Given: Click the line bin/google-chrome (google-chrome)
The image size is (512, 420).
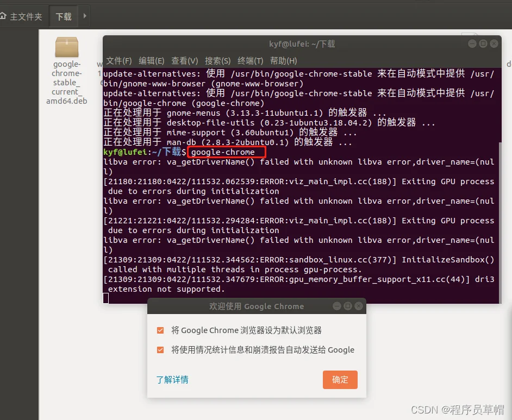Looking at the screenshot, I should (184, 103).
